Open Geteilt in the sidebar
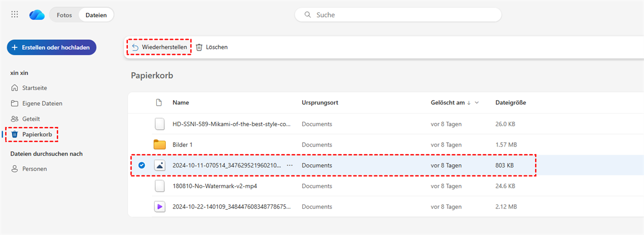Image resolution: width=644 pixels, height=235 pixels. pos(31,119)
